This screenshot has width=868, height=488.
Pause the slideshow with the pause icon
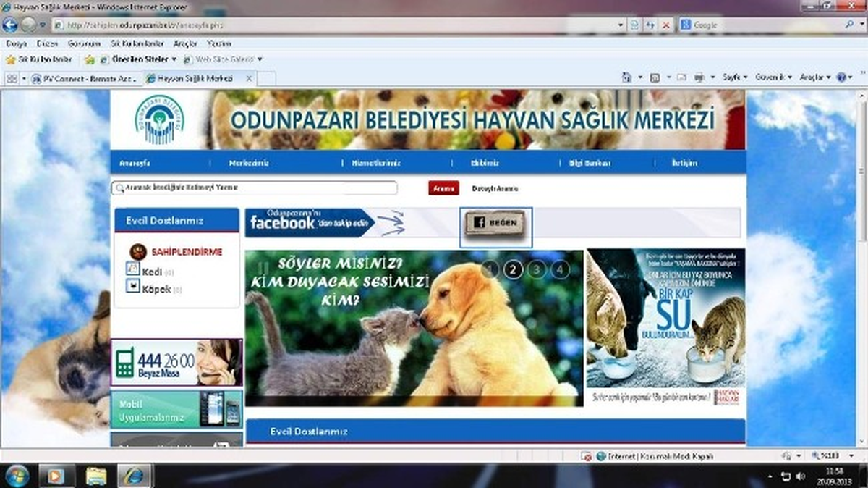pyautogui.click(x=265, y=267)
